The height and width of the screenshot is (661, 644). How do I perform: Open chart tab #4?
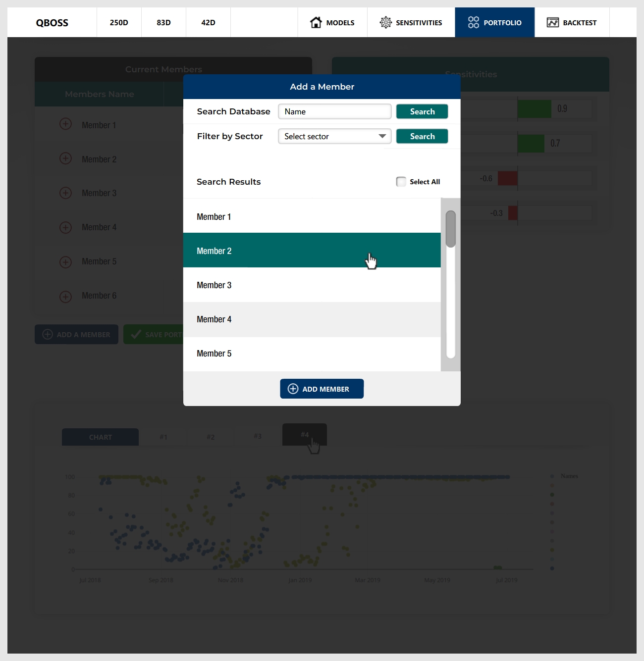[305, 434]
